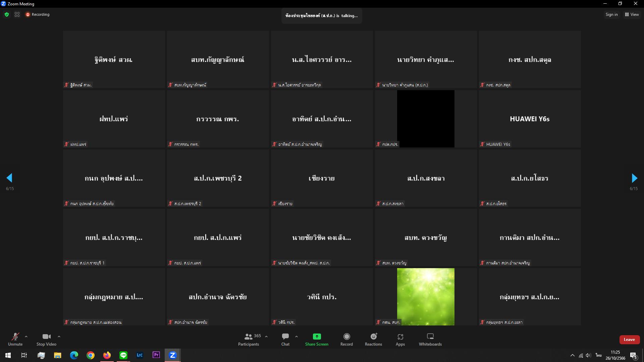Screen dimensions: 644x362
Task: Open Lightroom Classic from taskbar
Action: click(x=140, y=355)
